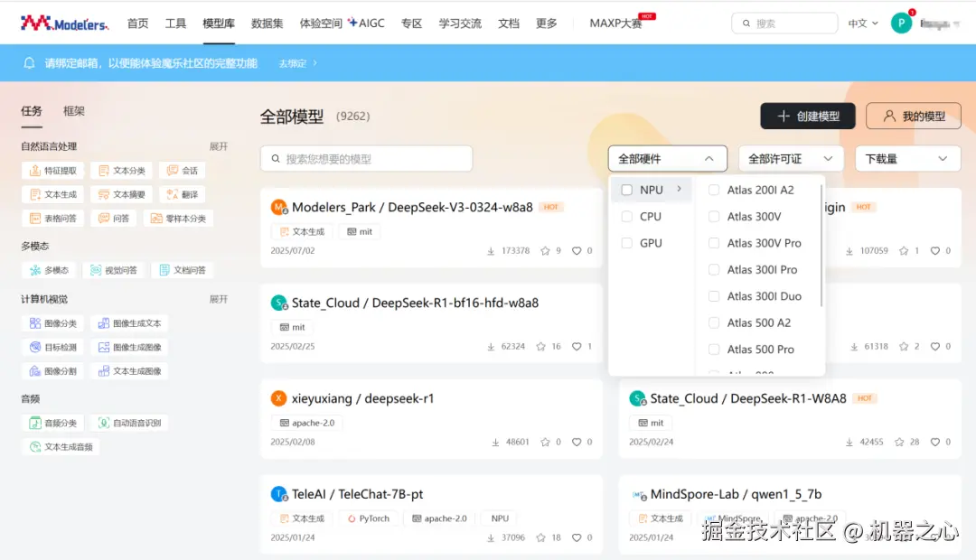Click the 搜索您想要的模型 search field
This screenshot has width=976, height=560.
[366, 159]
